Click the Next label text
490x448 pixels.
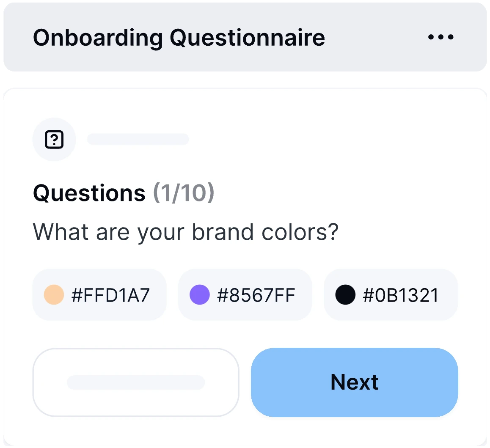pyautogui.click(x=355, y=382)
